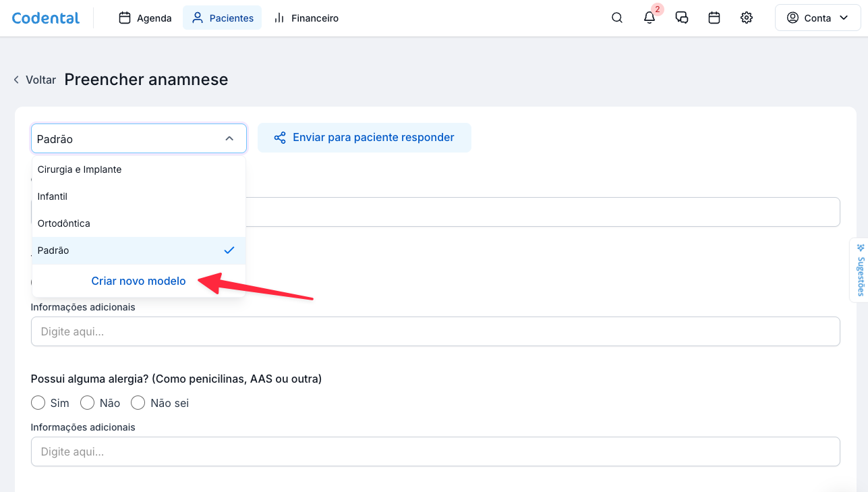Screen dimensions: 868x492
Task: Click the share icon beside Enviar
Action: [279, 138]
